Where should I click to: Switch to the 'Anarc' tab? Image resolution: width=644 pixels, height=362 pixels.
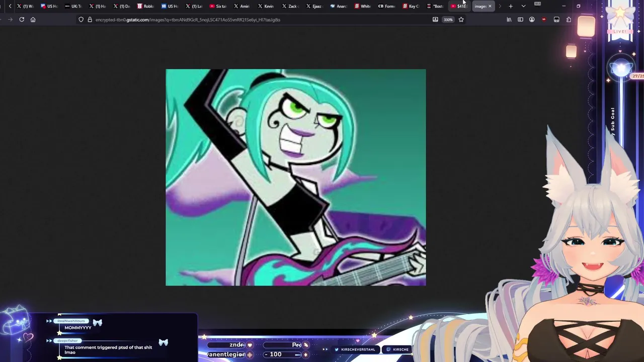[339, 6]
